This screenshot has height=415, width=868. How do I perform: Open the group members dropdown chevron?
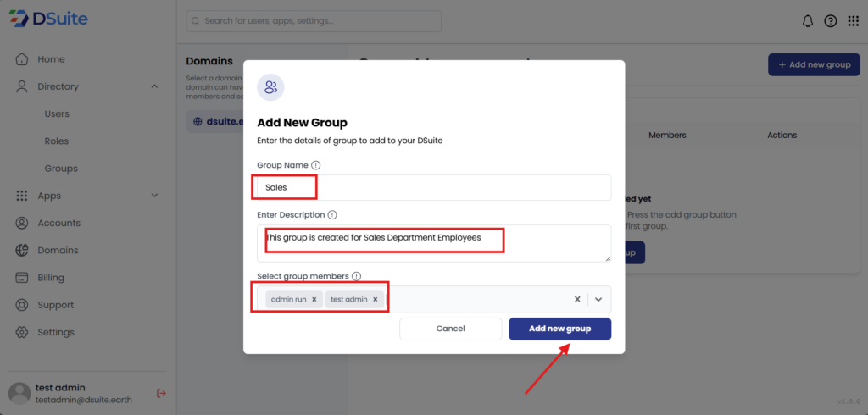(598, 299)
